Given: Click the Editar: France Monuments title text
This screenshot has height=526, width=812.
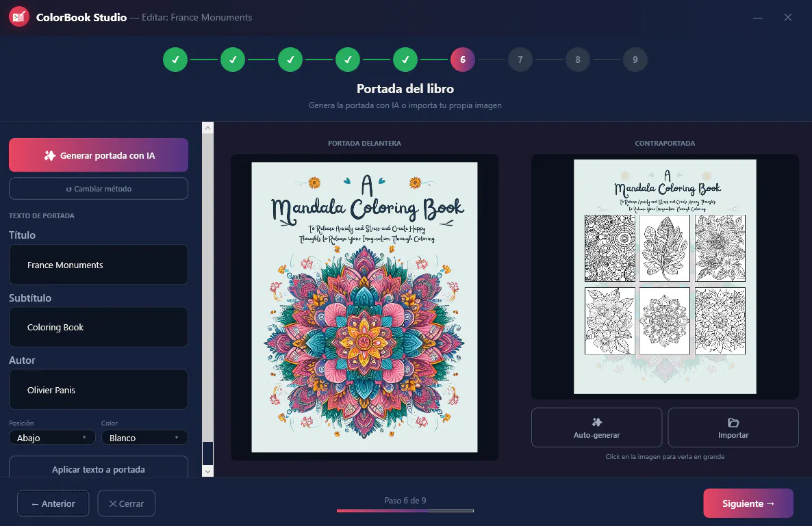Looking at the screenshot, I should (196, 17).
